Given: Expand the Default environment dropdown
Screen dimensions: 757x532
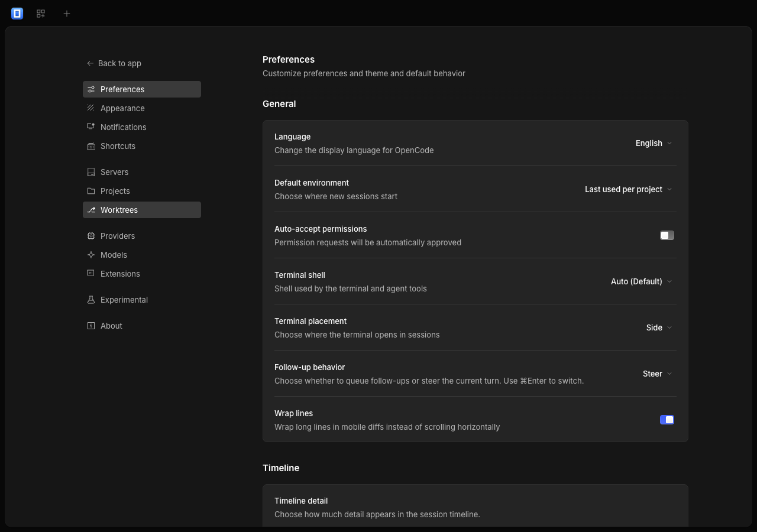Looking at the screenshot, I should (x=628, y=189).
